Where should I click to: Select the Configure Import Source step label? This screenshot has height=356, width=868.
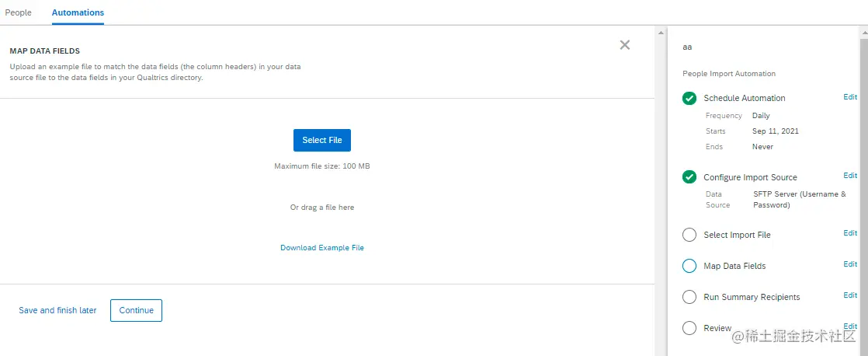tap(751, 177)
